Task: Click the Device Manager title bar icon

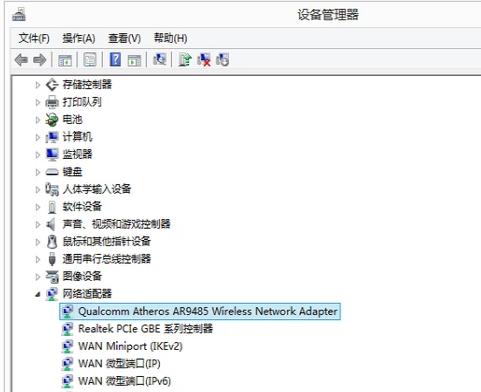Action: pyautogui.click(x=19, y=15)
